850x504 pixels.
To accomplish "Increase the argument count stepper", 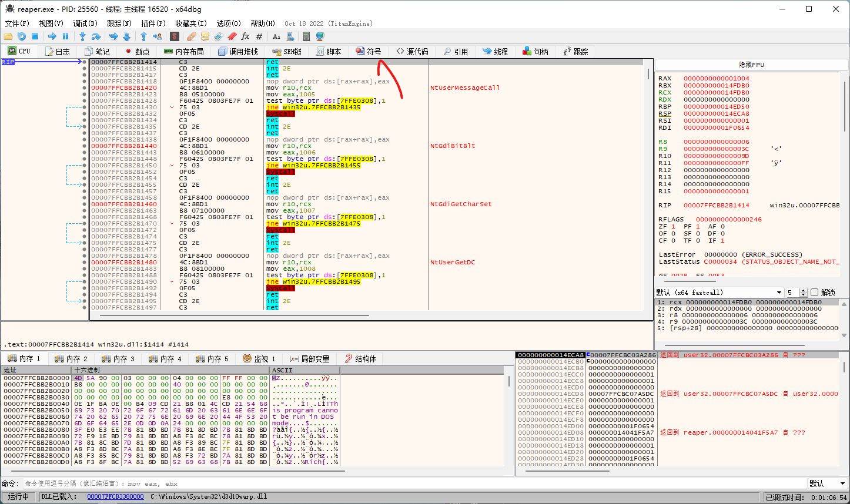I will [x=805, y=291].
